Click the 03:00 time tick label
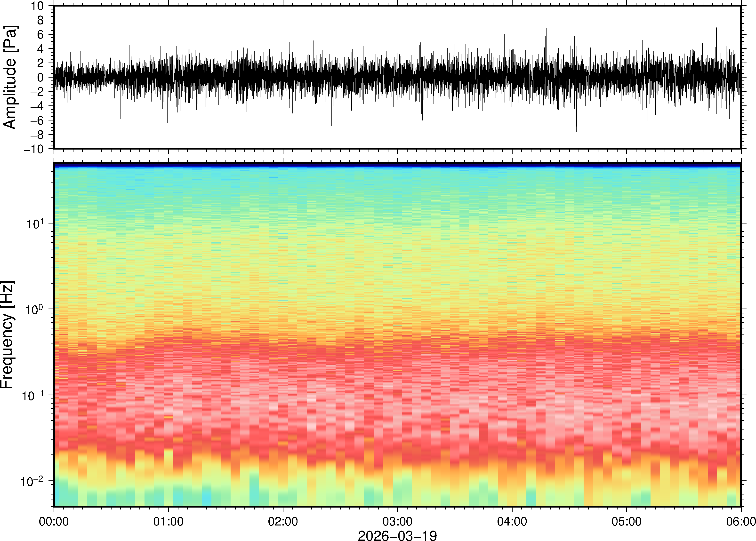The image size is (756, 541). click(397, 521)
